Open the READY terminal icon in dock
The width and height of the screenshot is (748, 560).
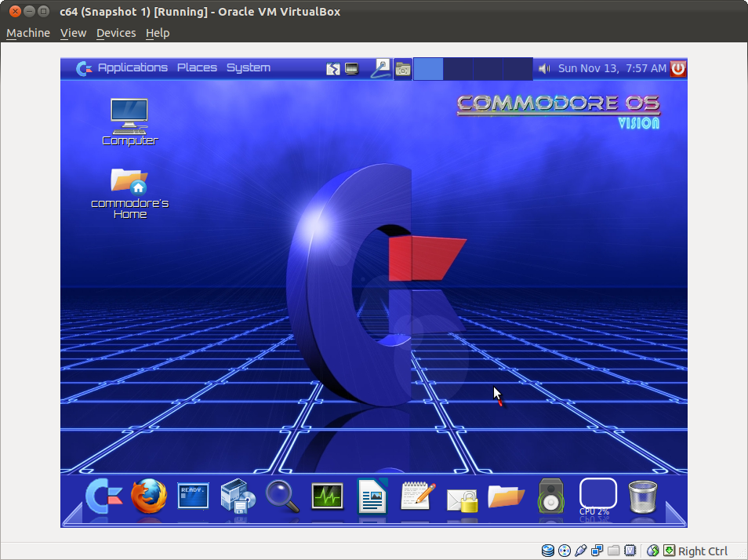(193, 496)
